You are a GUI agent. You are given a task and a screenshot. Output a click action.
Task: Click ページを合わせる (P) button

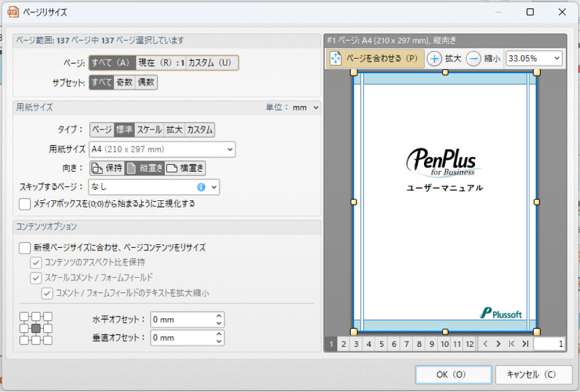pyautogui.click(x=375, y=59)
